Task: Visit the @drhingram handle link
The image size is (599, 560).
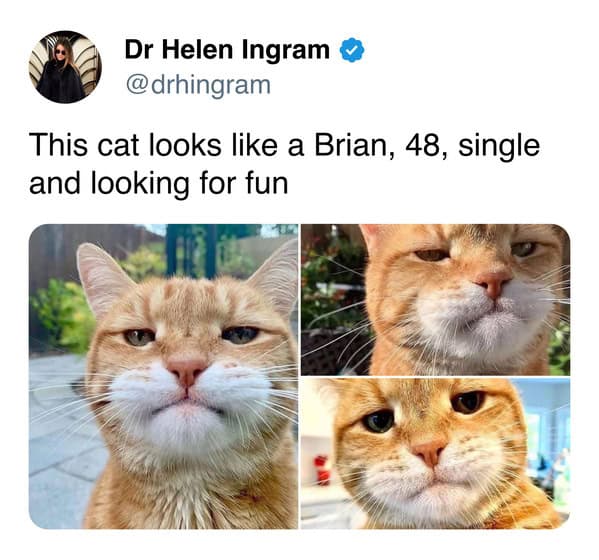Action: point(198,85)
